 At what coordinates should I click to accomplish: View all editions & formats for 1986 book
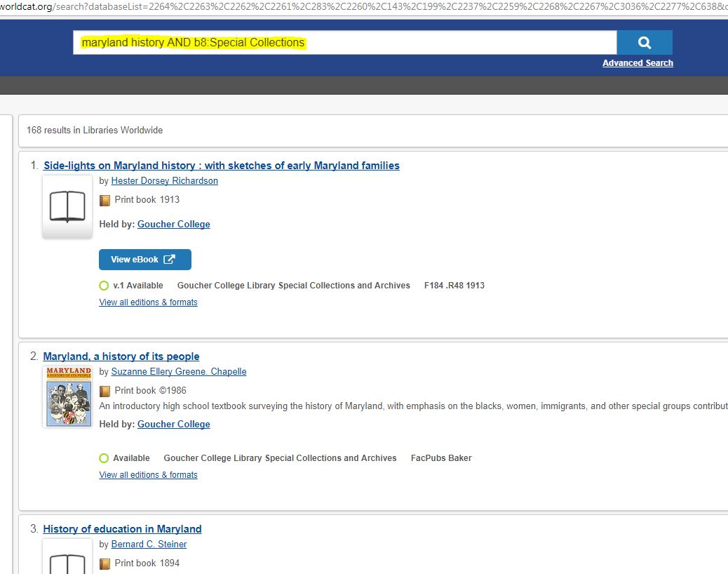[x=148, y=475]
